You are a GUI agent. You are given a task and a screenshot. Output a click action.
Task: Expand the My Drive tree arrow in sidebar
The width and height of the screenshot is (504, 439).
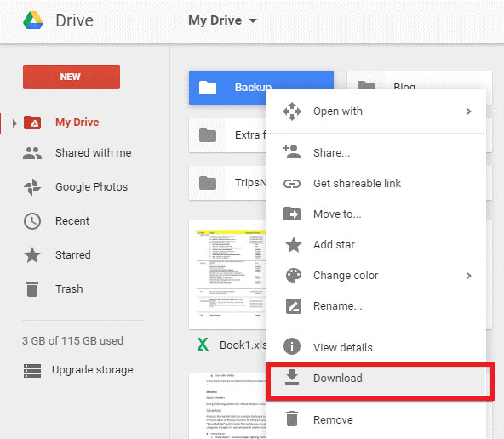(x=14, y=123)
